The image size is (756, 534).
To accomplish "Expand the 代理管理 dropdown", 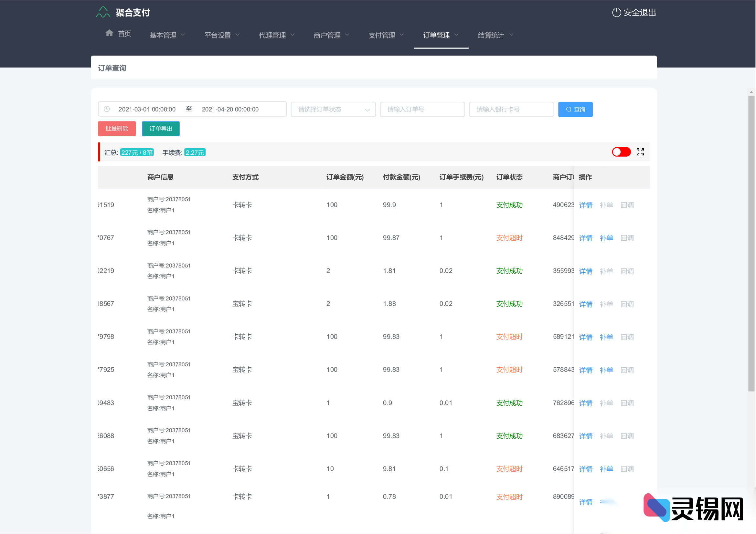I will (276, 35).
